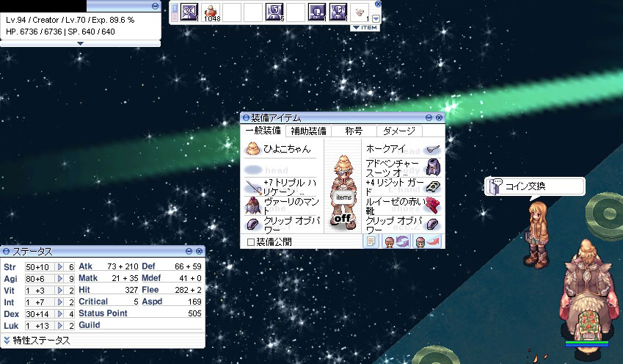623x364 pixels.
Task: Click the items button on character preview
Action: (x=343, y=197)
